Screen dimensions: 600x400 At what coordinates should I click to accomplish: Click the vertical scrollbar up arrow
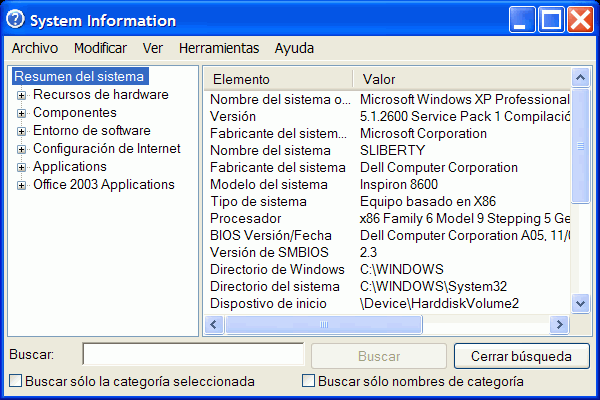pos(580,78)
